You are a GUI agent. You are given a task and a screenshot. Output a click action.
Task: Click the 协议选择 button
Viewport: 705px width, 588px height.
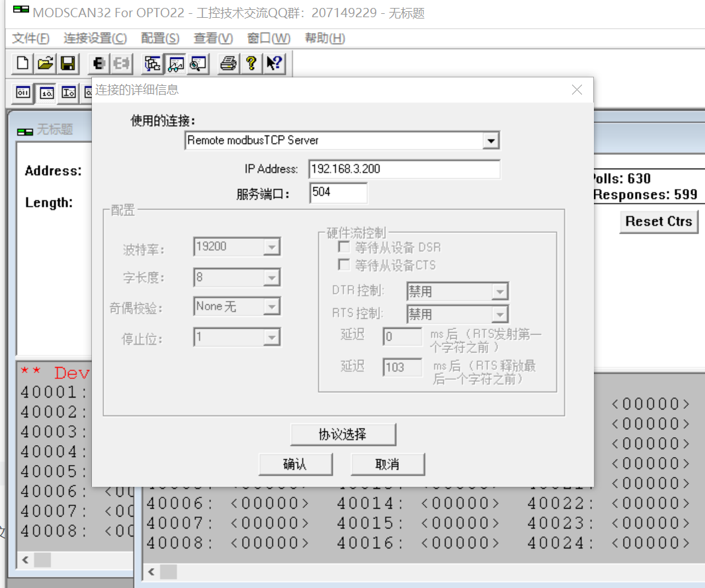click(x=343, y=435)
